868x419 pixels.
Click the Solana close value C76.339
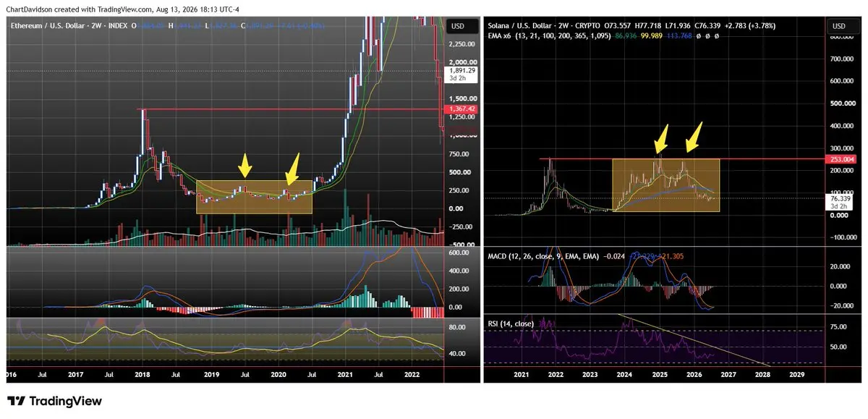coord(709,25)
